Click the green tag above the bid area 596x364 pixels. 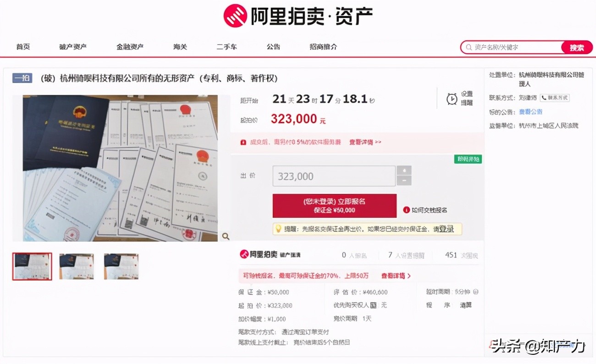468,159
